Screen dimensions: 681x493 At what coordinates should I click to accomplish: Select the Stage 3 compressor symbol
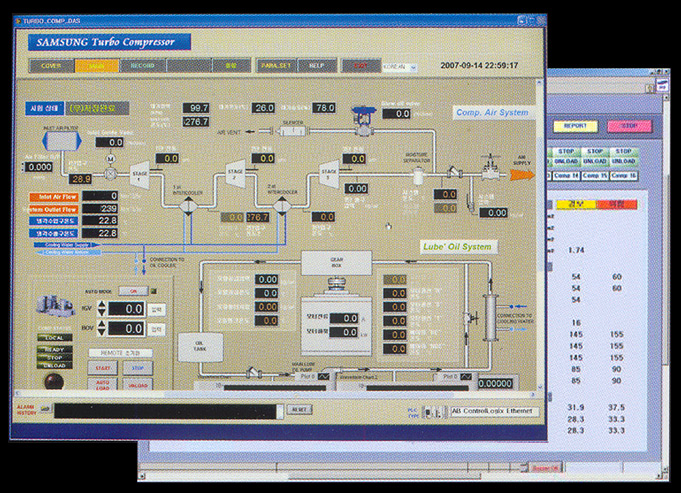tap(329, 174)
